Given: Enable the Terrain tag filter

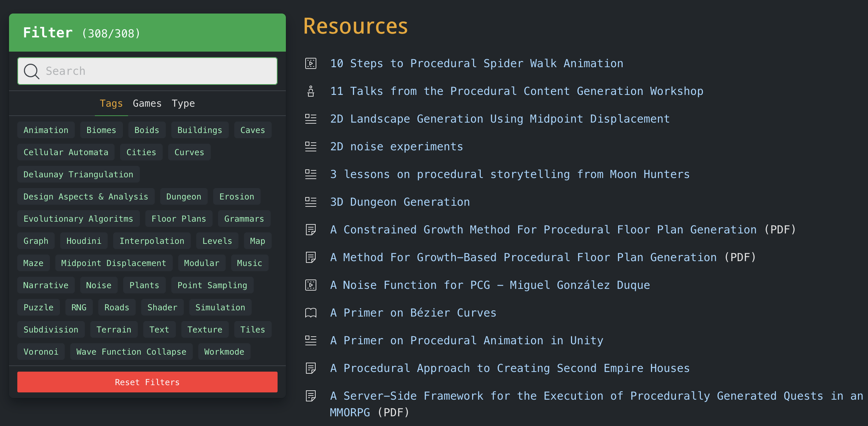Looking at the screenshot, I should [114, 329].
